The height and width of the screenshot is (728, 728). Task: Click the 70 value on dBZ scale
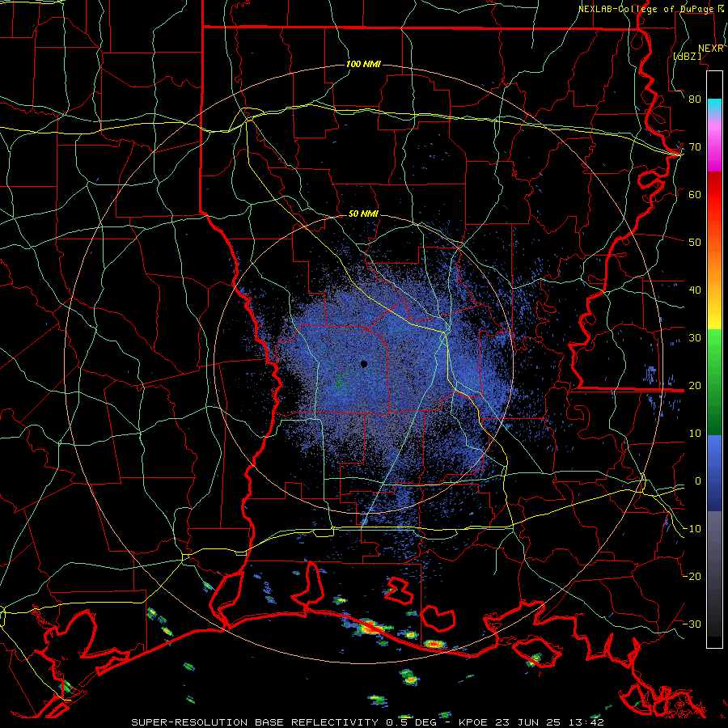click(695, 147)
